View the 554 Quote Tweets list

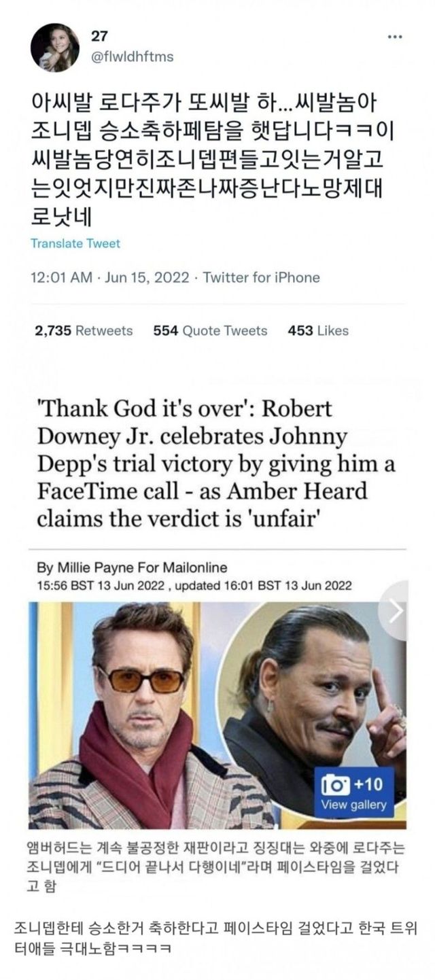(x=210, y=331)
